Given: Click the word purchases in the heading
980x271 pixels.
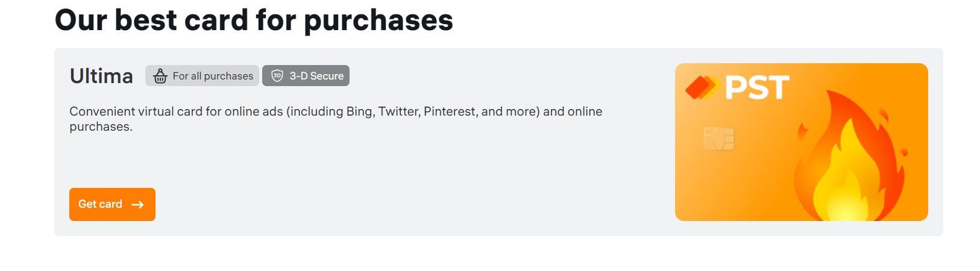Looking at the screenshot, I should tap(378, 20).
